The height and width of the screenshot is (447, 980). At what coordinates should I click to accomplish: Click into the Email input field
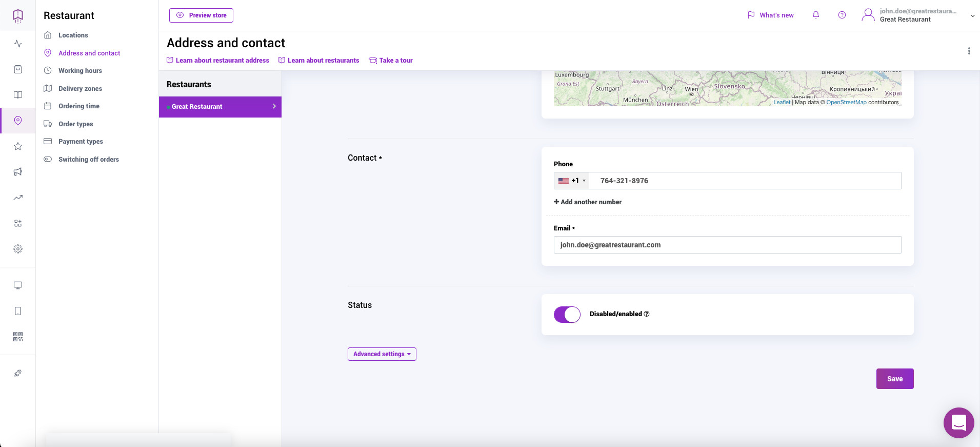tap(727, 245)
